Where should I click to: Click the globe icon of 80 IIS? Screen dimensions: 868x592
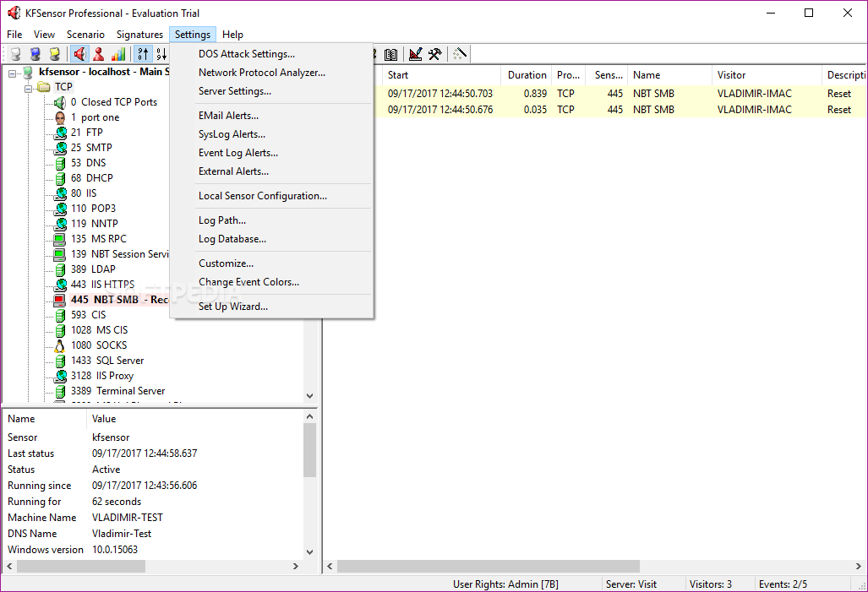60,193
